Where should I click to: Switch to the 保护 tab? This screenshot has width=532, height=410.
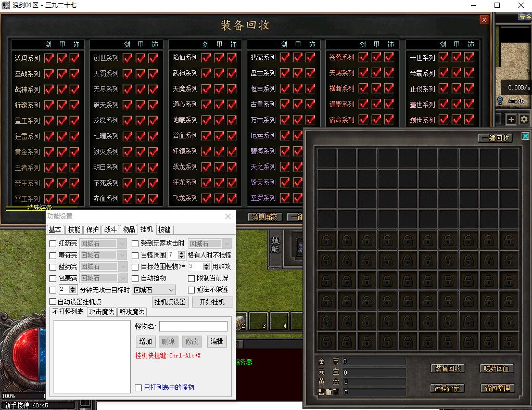coord(92,229)
